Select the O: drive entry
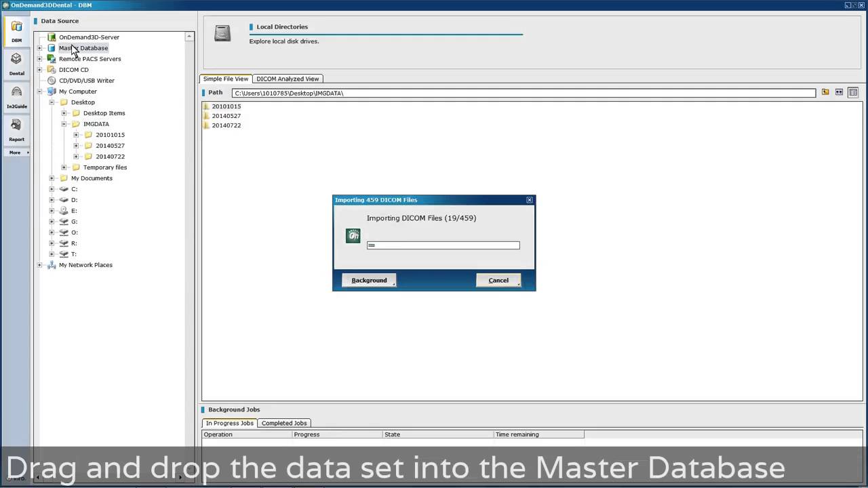Screen dimensions: 868x488 pyautogui.click(x=74, y=232)
